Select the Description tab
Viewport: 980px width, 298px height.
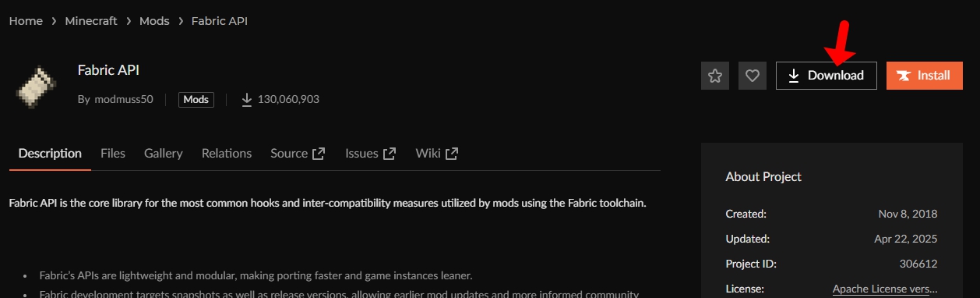click(50, 154)
